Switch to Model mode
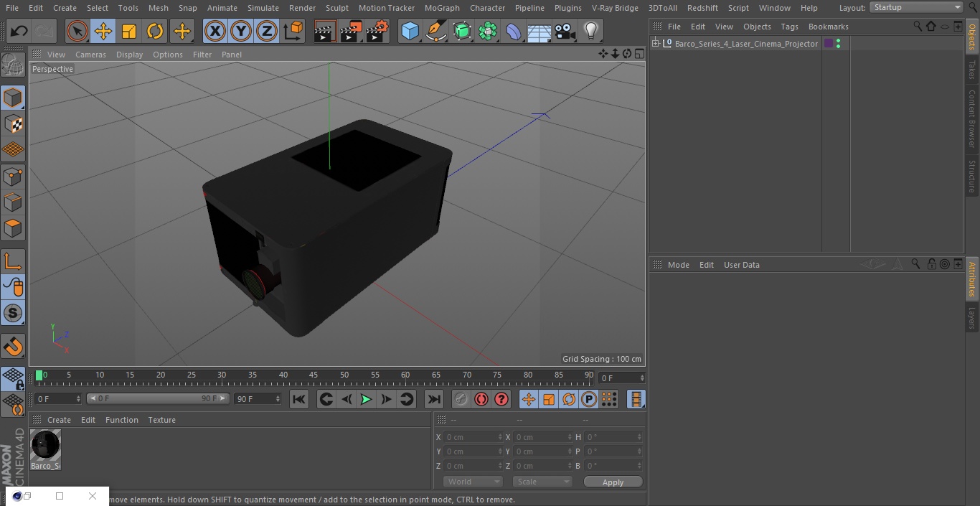The height and width of the screenshot is (506, 980). pos(13,98)
